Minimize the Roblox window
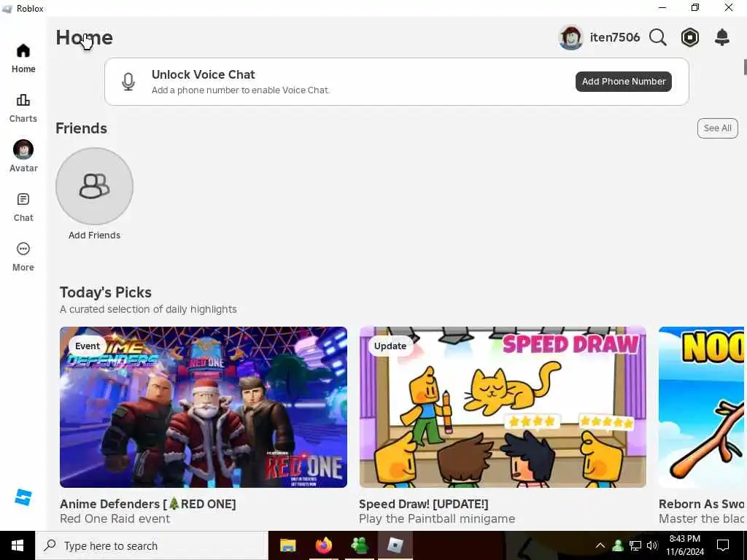The image size is (747, 560). point(662,7)
